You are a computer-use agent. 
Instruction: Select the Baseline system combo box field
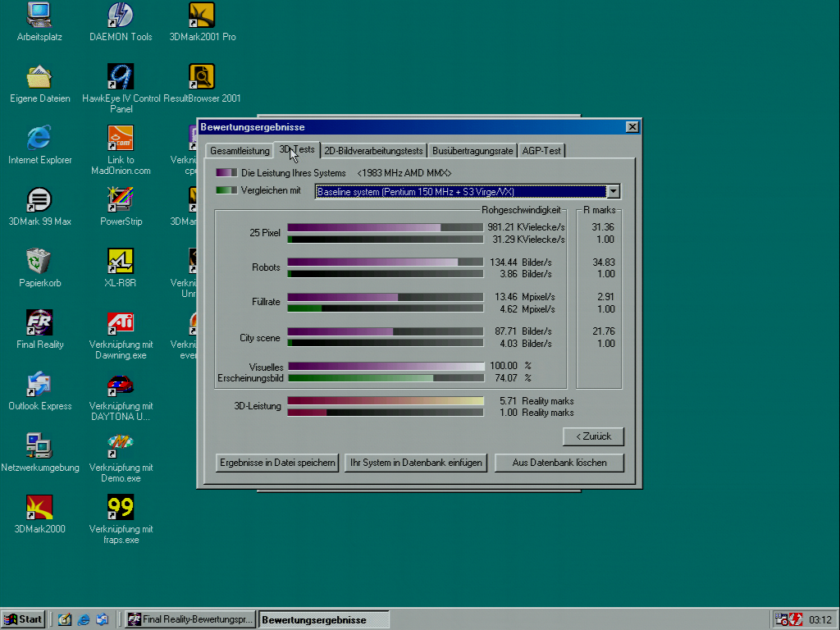(x=459, y=192)
